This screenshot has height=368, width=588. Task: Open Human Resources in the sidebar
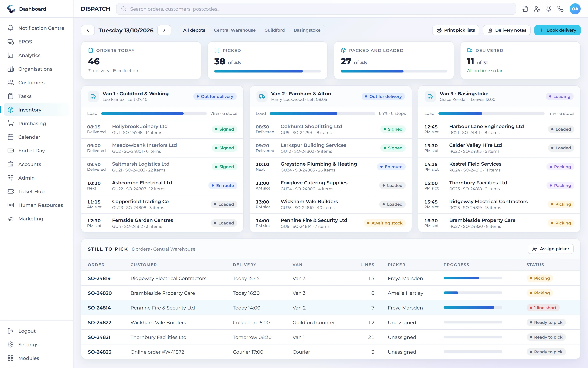pyautogui.click(x=36, y=205)
